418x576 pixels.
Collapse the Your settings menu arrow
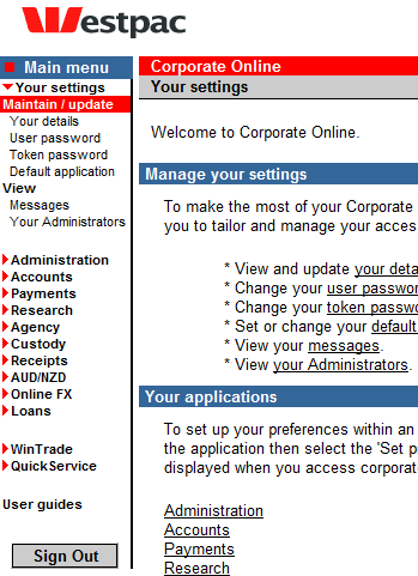(8, 87)
